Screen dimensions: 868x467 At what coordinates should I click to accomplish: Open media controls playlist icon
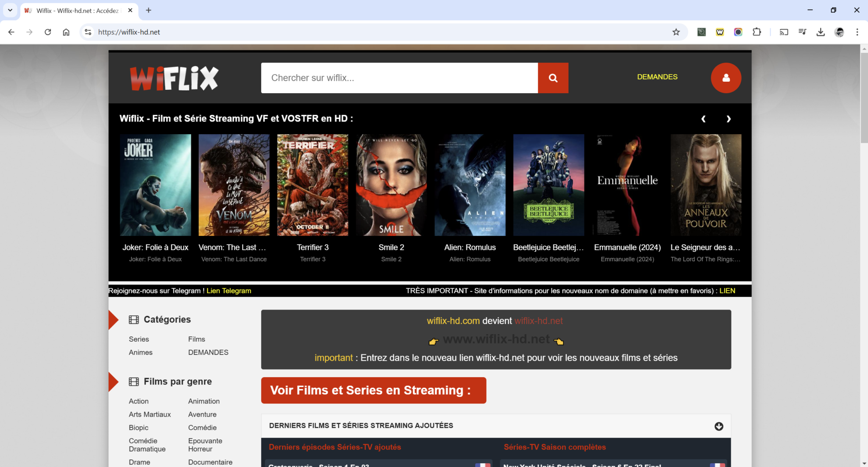click(802, 32)
